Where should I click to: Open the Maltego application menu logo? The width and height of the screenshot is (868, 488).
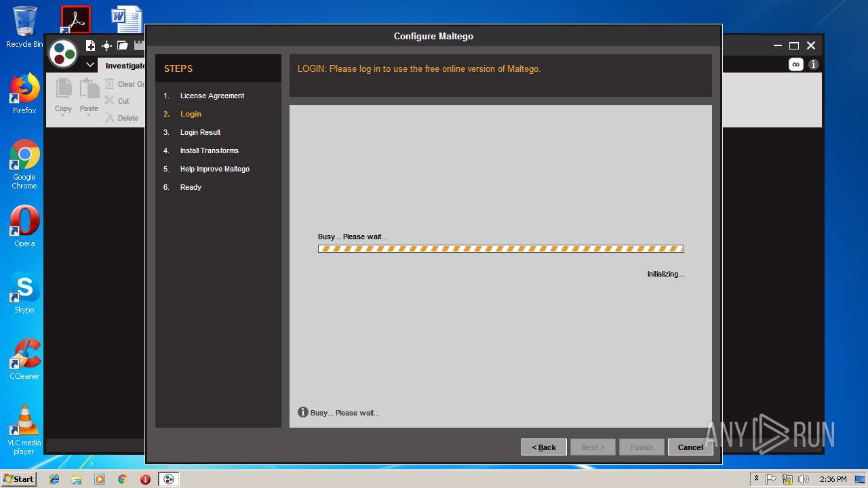[64, 54]
